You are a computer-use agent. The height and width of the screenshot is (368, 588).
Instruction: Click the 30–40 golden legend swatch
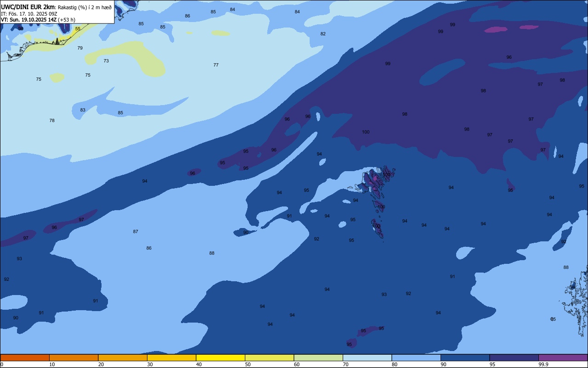pyautogui.click(x=171, y=358)
